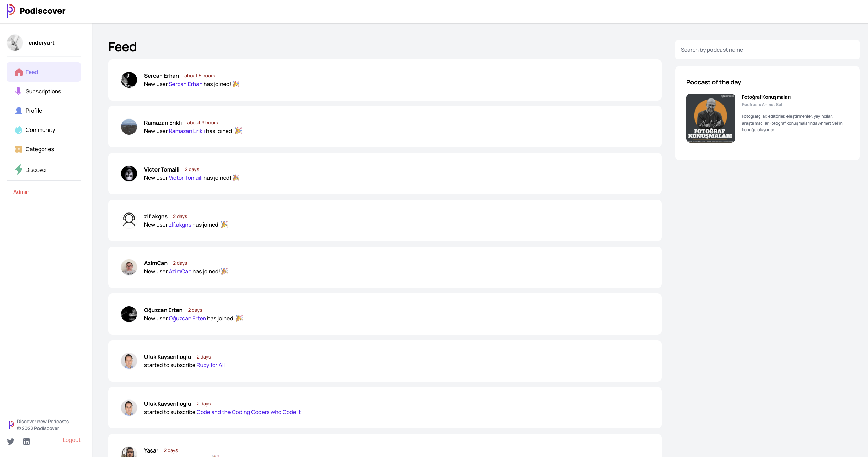The image size is (868, 457).
Task: Open Sercan Erhan's avatar picture
Action: pyautogui.click(x=129, y=80)
